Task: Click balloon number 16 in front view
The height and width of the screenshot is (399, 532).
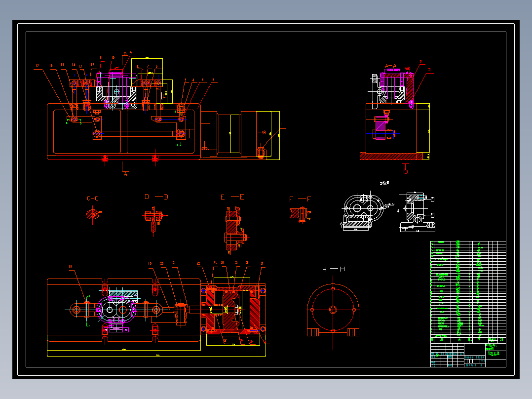Action: coord(51,66)
